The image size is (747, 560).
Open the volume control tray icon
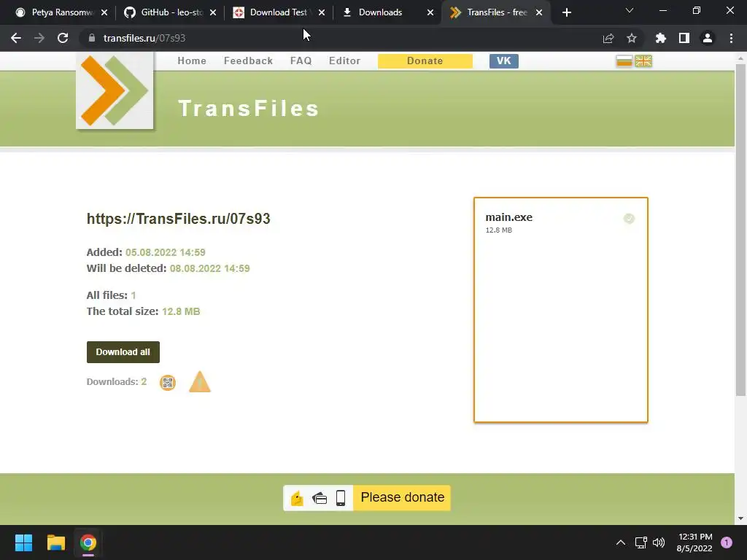[659, 542]
